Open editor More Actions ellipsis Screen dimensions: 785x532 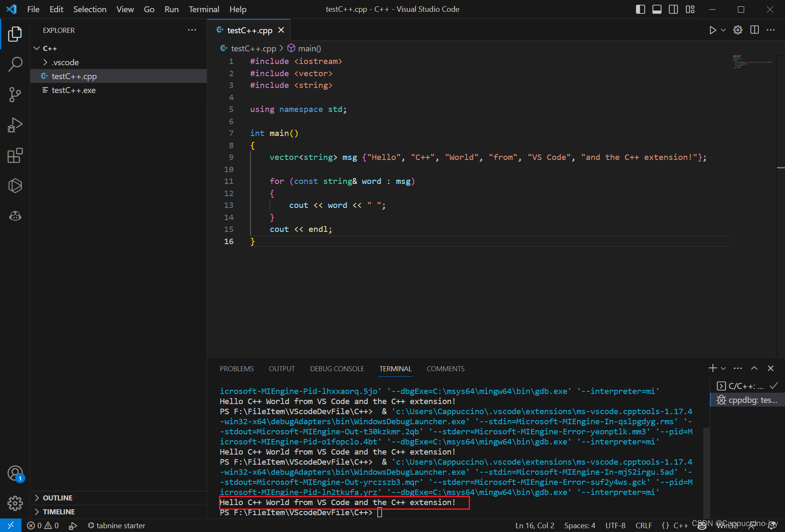click(771, 30)
